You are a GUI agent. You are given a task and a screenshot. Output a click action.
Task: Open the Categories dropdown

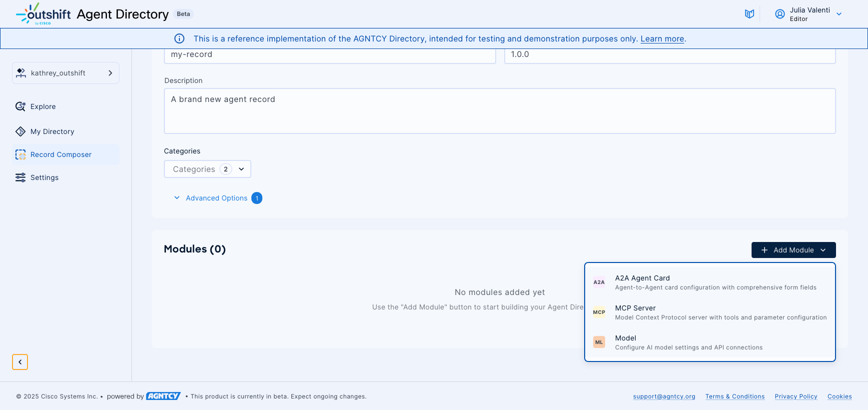(x=207, y=169)
